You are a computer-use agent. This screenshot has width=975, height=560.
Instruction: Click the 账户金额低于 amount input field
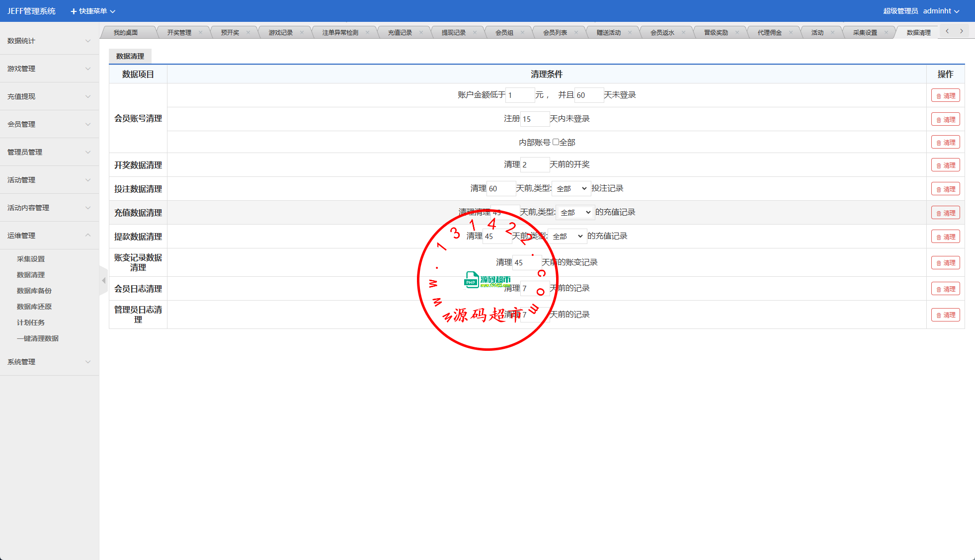(x=519, y=95)
